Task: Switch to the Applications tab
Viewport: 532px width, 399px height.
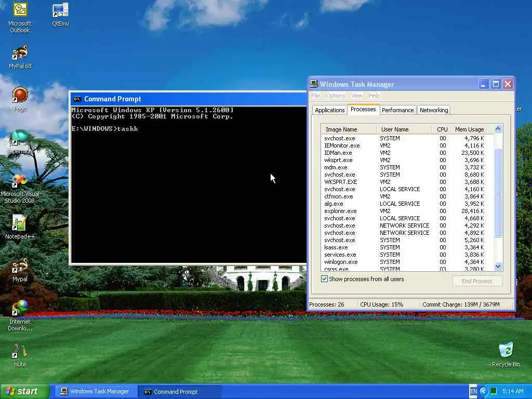Action: [329, 110]
